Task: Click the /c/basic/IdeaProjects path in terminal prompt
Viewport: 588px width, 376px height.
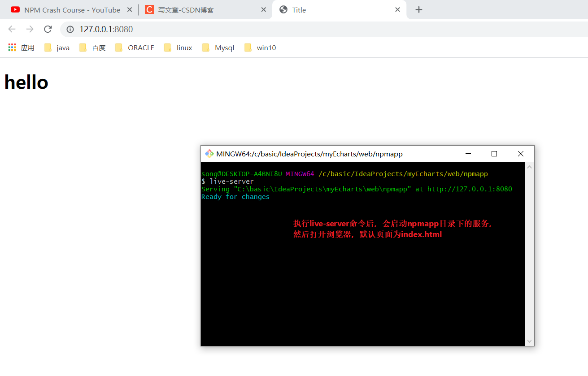Action: coord(403,174)
